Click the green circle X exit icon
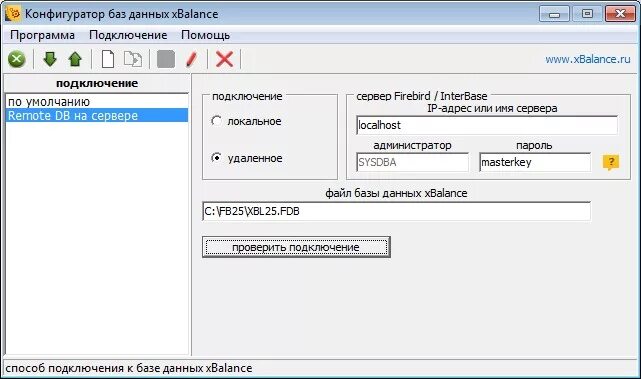 (17, 59)
